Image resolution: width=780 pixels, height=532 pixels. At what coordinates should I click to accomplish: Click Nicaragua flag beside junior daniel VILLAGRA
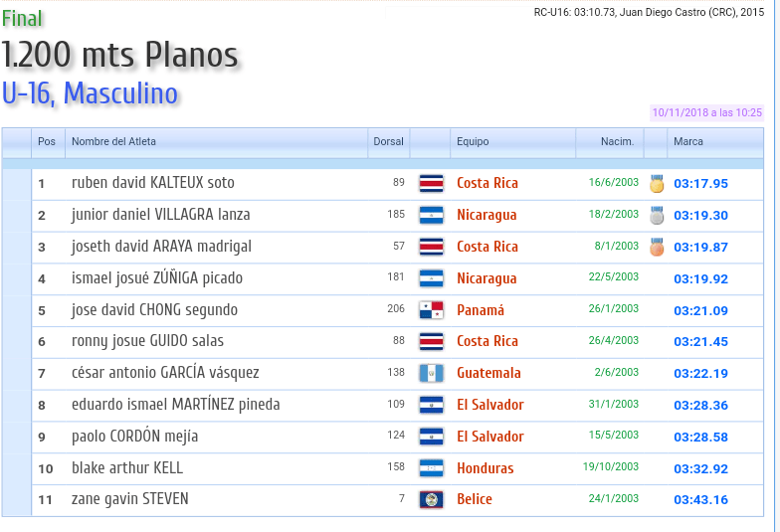point(431,215)
